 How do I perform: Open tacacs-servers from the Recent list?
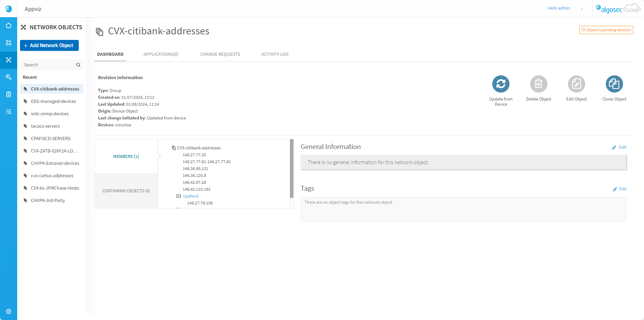click(x=45, y=126)
